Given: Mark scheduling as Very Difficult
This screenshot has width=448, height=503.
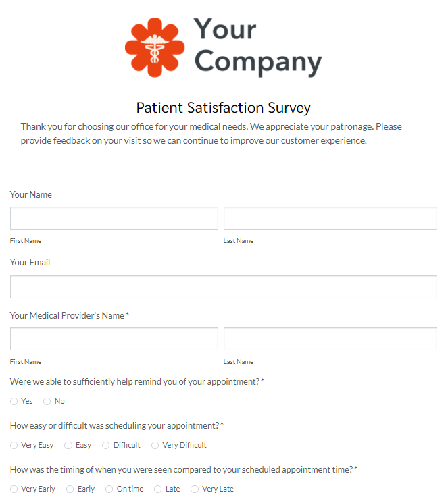Looking at the screenshot, I should coord(155,445).
